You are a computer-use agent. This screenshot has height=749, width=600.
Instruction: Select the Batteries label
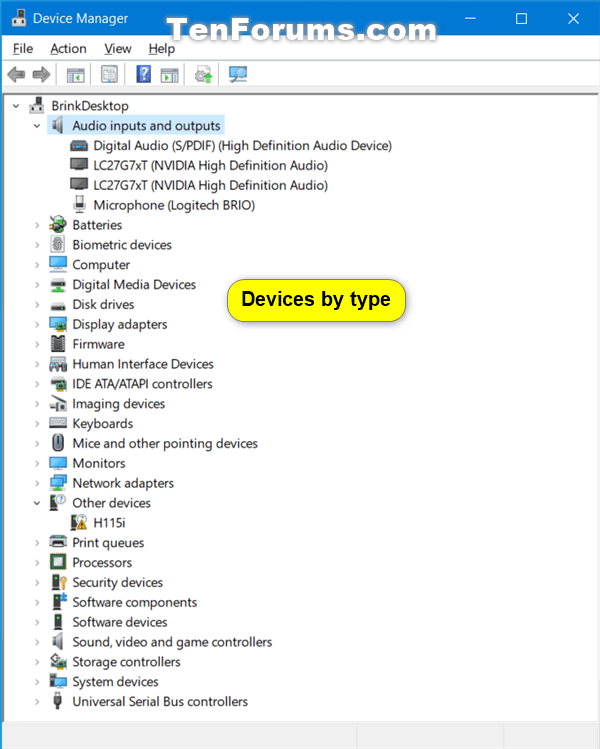(97, 225)
